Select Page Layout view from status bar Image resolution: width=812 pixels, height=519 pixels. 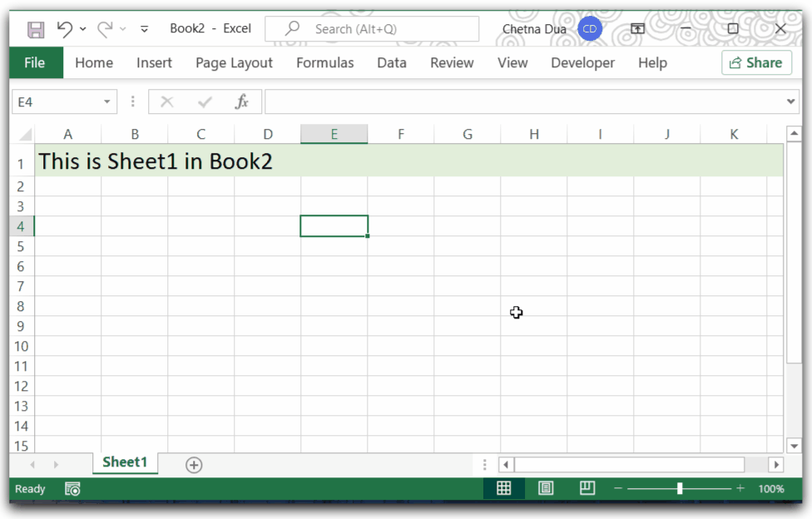click(x=546, y=488)
